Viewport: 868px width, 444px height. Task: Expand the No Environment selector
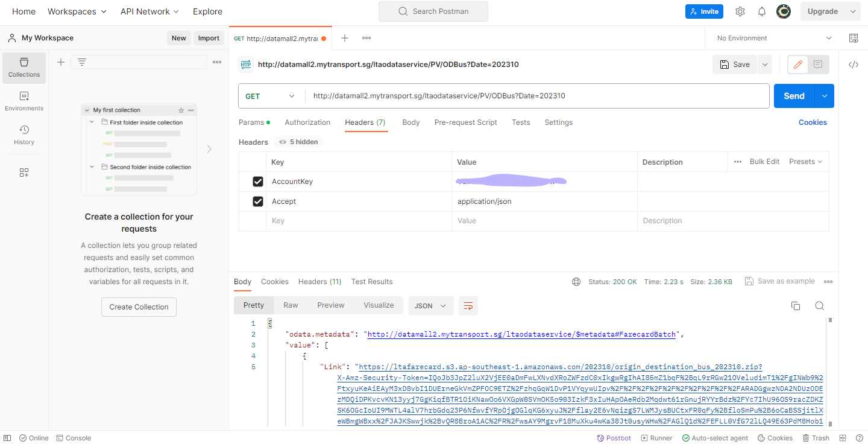point(774,38)
